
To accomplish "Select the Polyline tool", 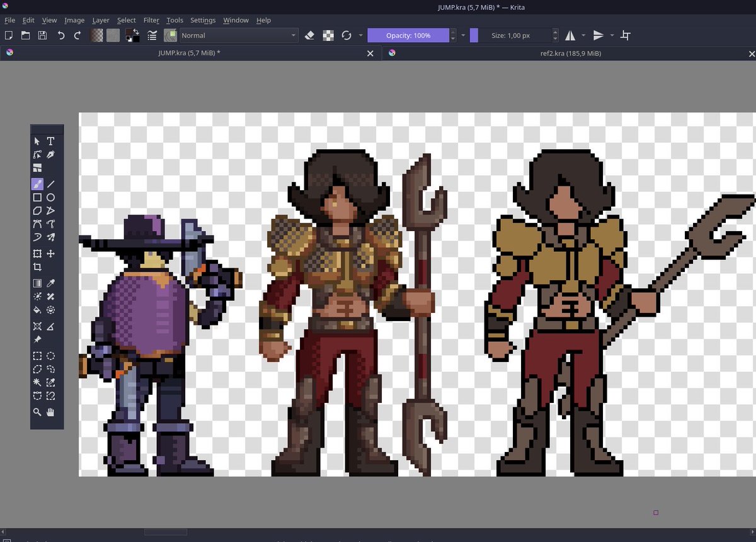I will [x=50, y=210].
